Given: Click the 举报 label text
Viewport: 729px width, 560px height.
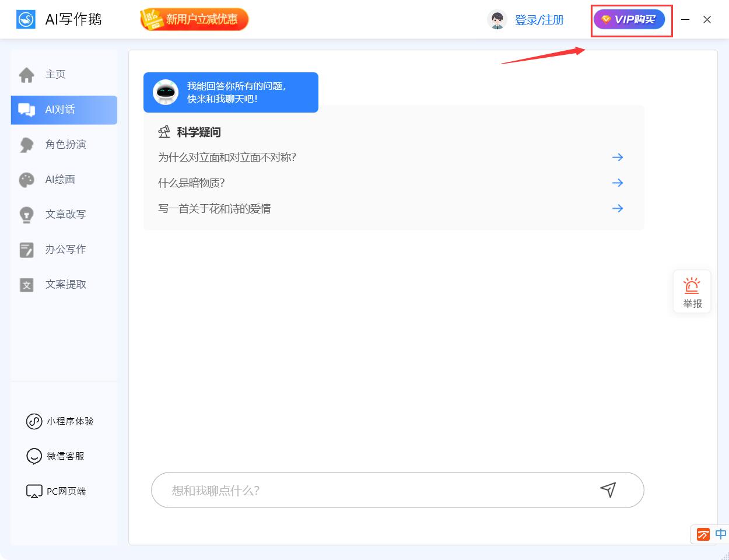Looking at the screenshot, I should [692, 304].
